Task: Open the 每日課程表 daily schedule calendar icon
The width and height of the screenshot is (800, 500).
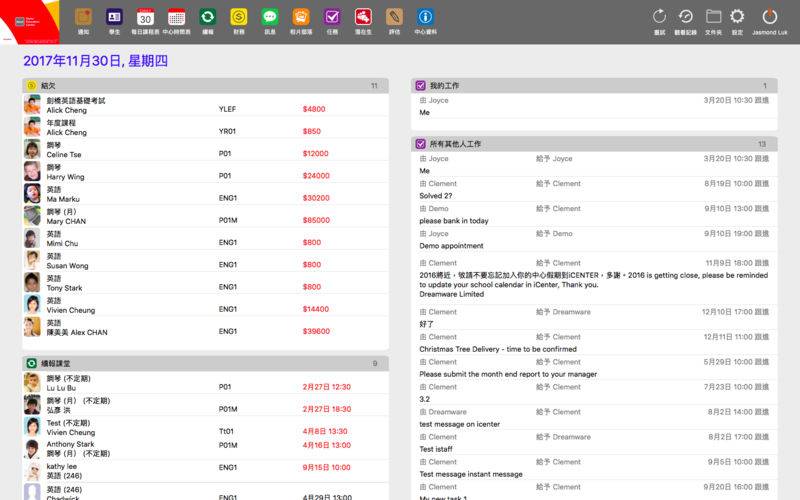Action: coord(145,17)
